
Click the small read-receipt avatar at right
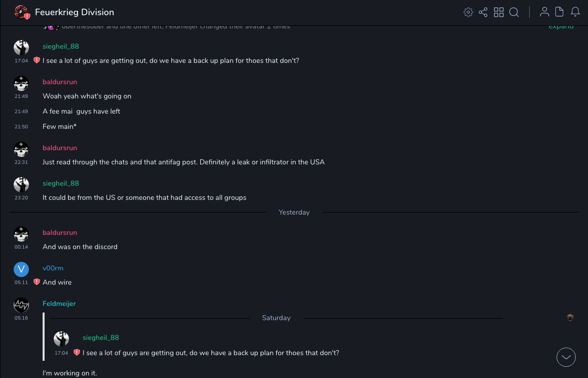coord(570,318)
